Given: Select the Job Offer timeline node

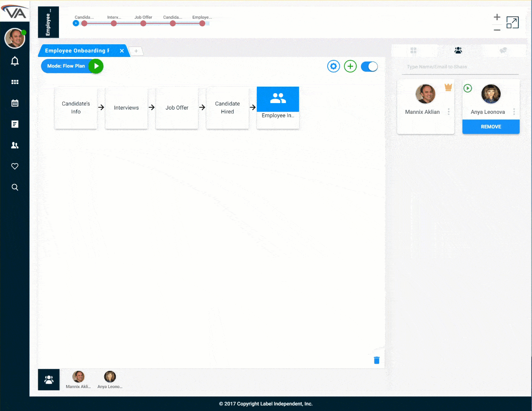Looking at the screenshot, I should click(x=143, y=23).
